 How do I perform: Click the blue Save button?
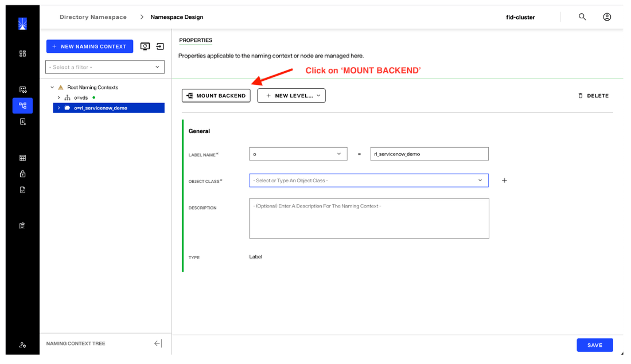point(594,345)
